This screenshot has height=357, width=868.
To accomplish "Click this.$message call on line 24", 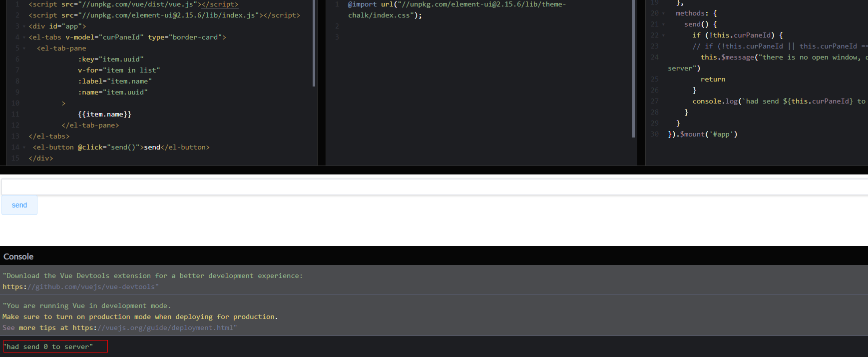I will click(x=783, y=57).
